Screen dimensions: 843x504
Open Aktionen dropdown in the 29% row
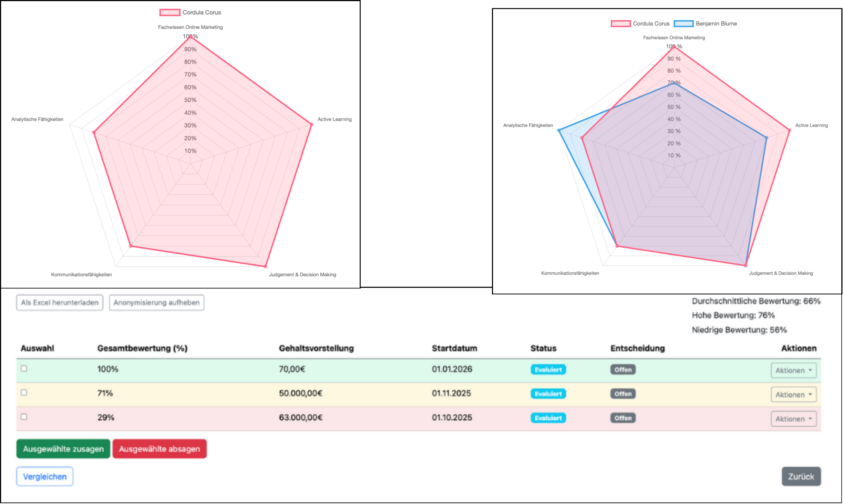[x=793, y=419]
